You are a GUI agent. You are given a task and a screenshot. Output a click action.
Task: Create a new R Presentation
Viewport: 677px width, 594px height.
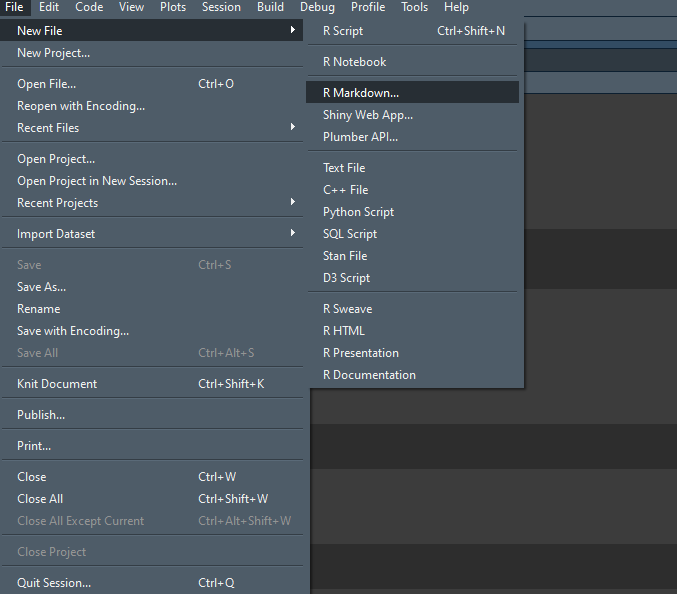360,353
